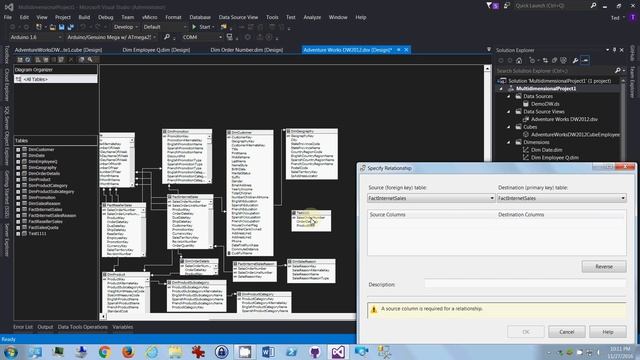Select DemoDW.ds in Solution Explorer
640x360 pixels.
544,104
